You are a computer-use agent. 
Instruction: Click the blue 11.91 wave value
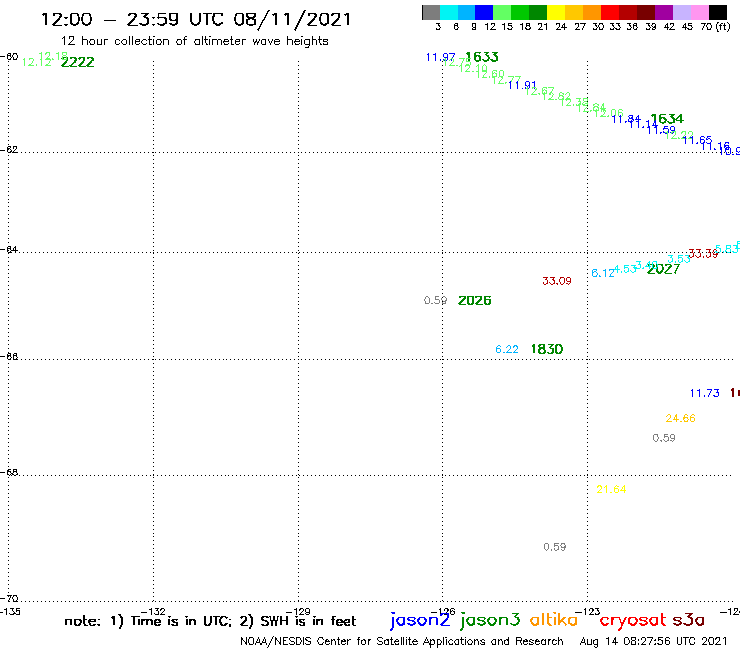tap(521, 85)
